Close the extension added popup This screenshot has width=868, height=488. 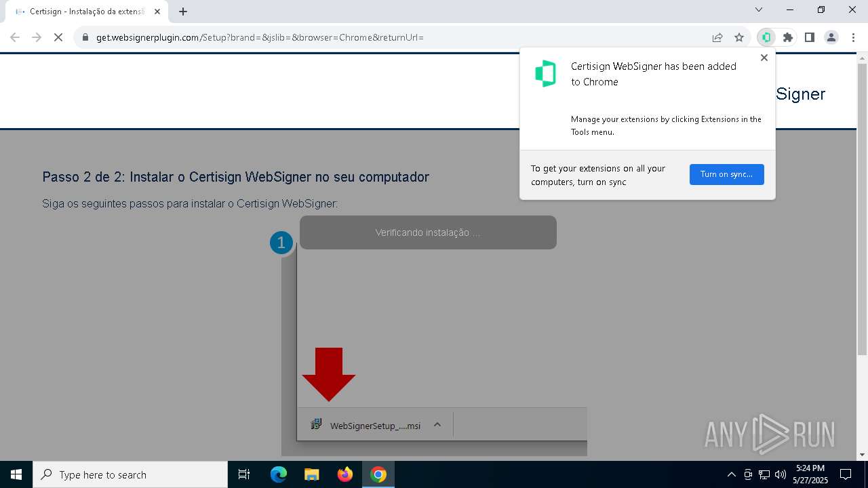tap(764, 58)
